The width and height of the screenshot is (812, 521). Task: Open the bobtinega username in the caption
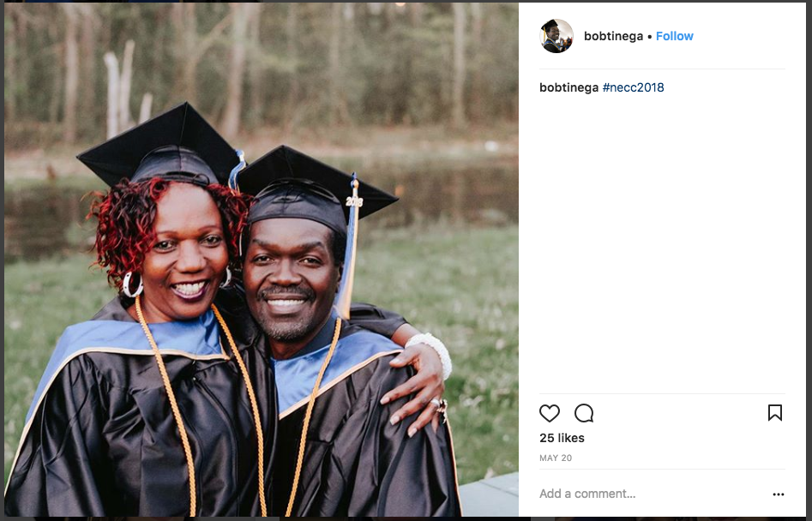click(568, 87)
